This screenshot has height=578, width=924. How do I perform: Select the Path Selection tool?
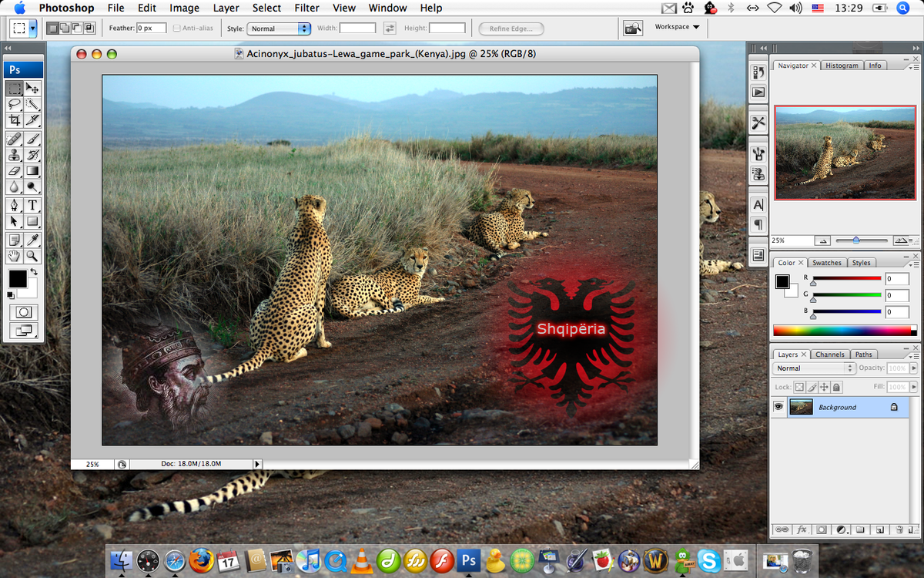(x=14, y=222)
